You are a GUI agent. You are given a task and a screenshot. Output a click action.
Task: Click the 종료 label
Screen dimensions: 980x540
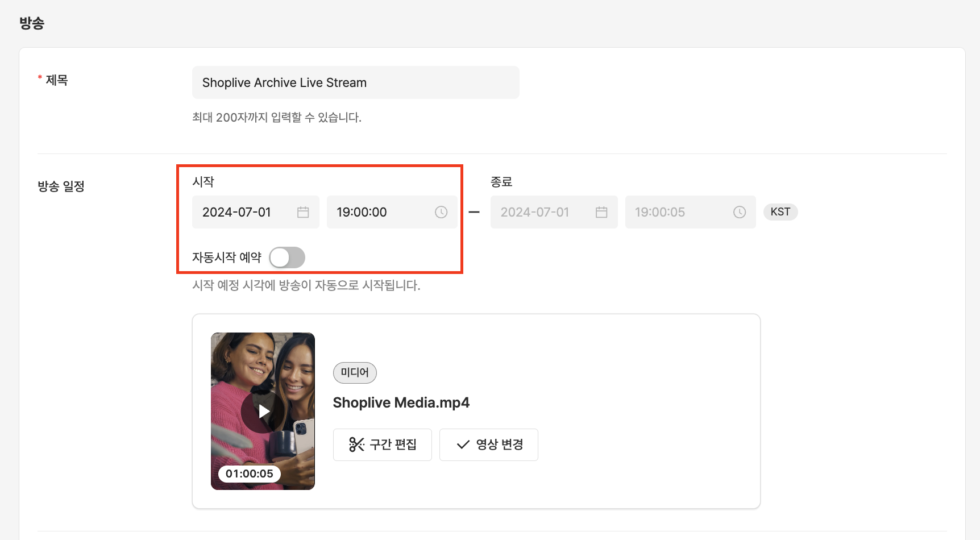click(x=501, y=182)
